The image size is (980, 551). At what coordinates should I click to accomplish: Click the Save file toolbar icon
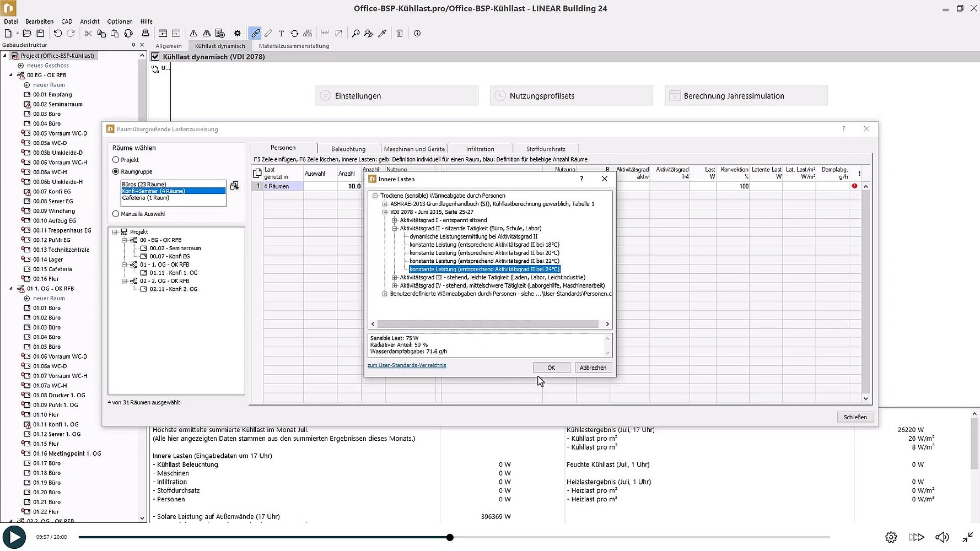(x=40, y=34)
